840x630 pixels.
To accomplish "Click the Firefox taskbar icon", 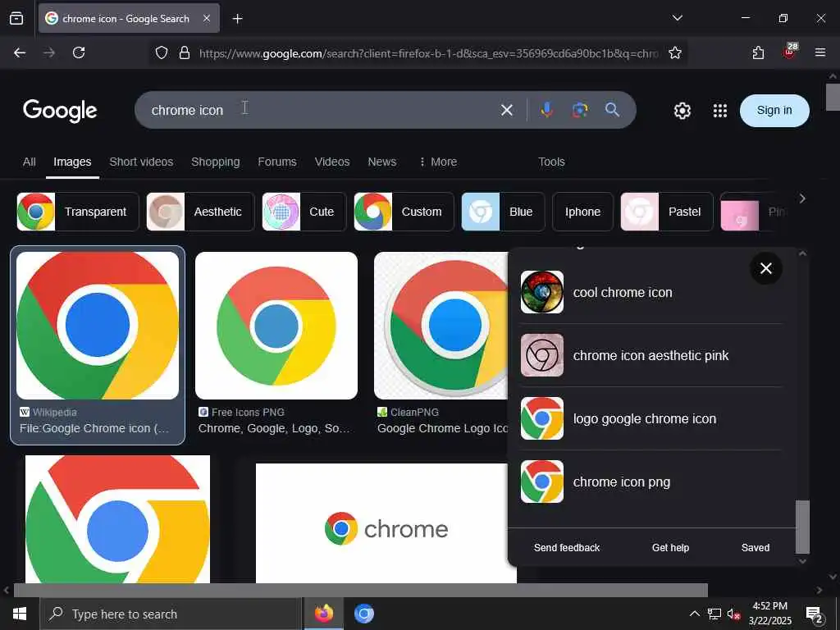I will (x=323, y=614).
